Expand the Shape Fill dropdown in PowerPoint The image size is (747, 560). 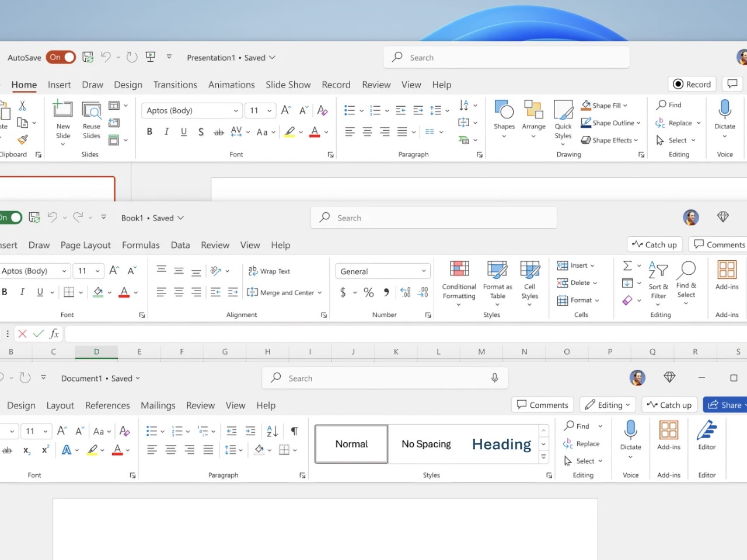(625, 106)
